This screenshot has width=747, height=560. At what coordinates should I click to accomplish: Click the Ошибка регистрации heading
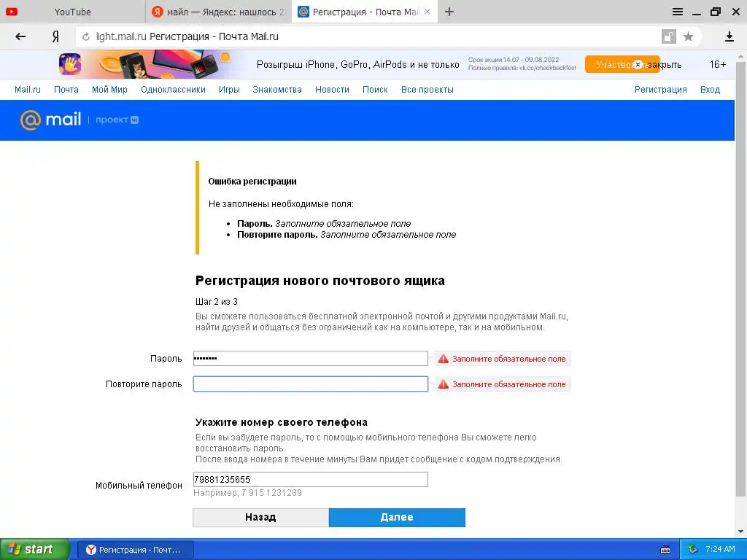coord(252,182)
